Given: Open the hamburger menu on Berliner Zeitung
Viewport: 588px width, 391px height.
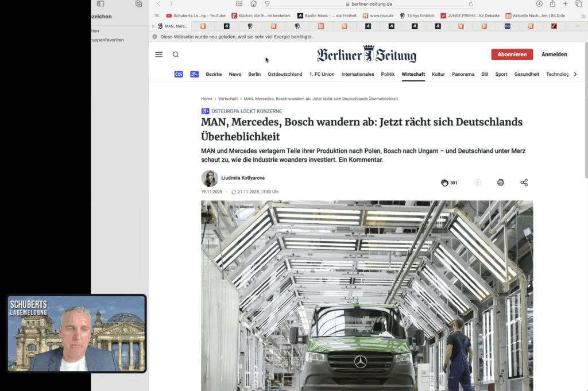Looking at the screenshot, I should click(x=158, y=55).
